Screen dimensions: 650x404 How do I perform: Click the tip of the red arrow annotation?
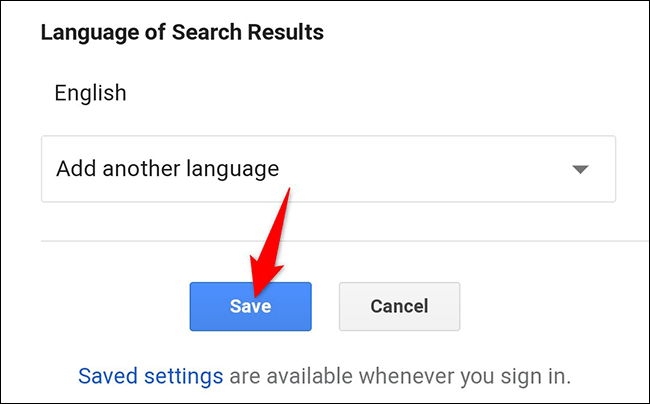257,283
